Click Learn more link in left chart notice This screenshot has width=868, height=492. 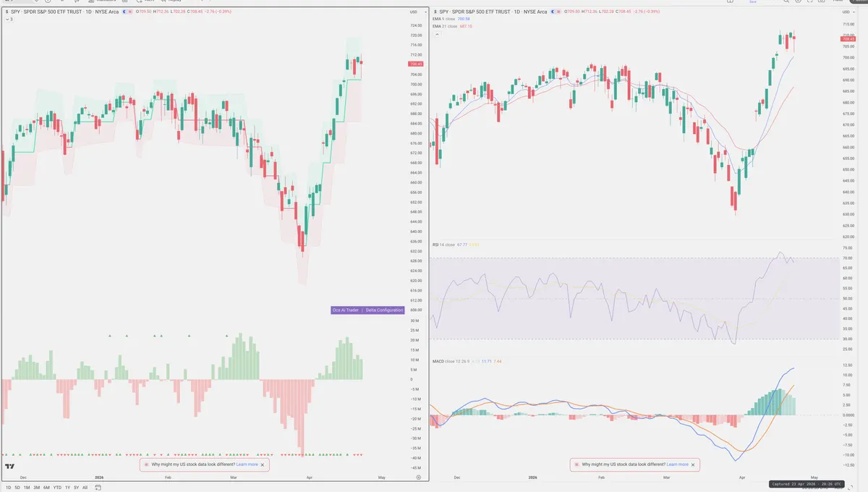(x=247, y=465)
